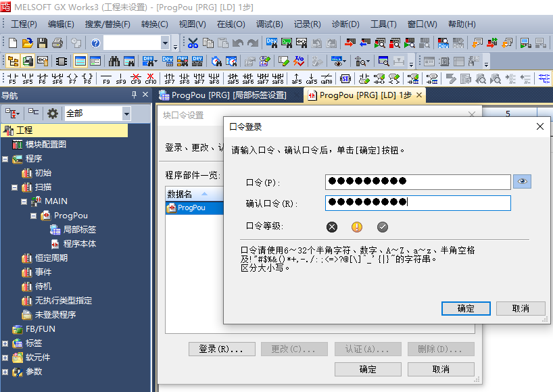553x392 pixels.
Task: Click 取消 in the password login dialog
Action: (521, 308)
